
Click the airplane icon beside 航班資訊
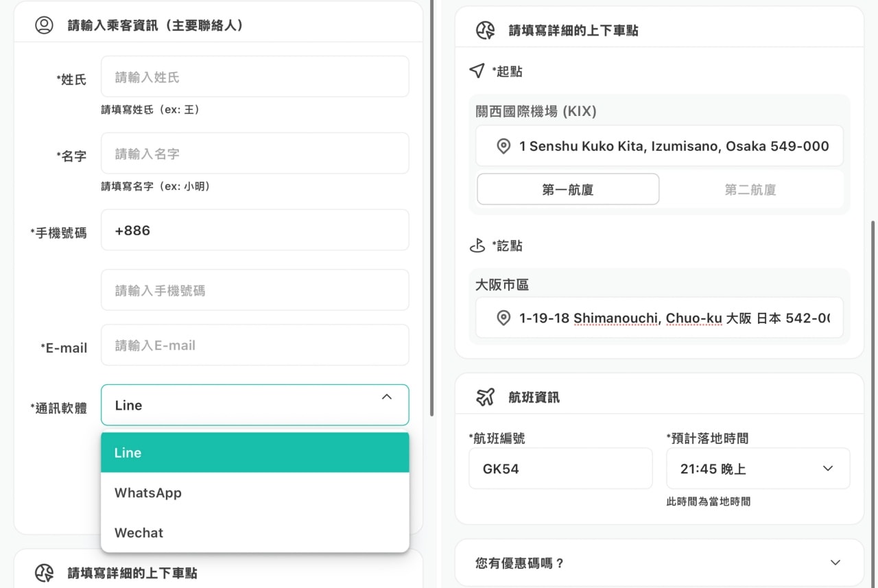tap(485, 397)
